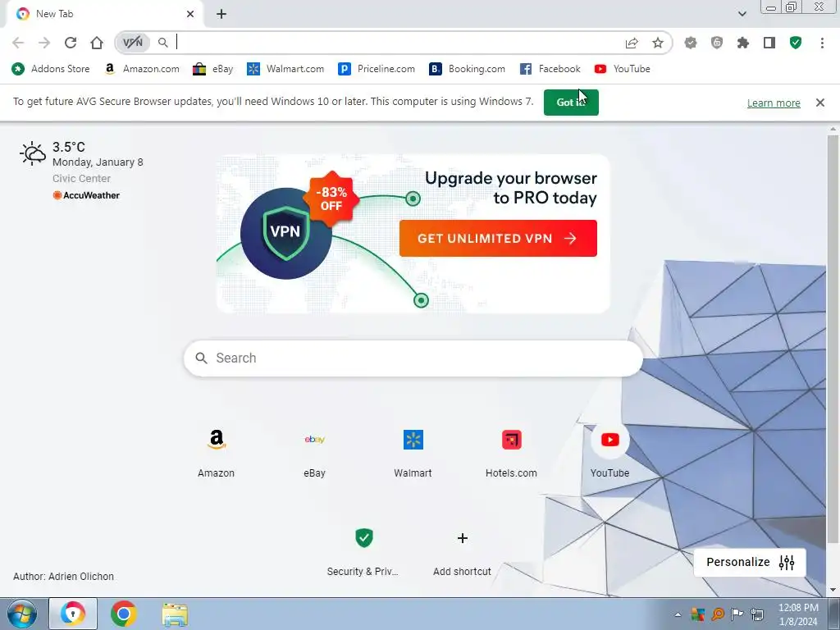
Task: Open the green Security Center shield icon
Action: [x=796, y=43]
